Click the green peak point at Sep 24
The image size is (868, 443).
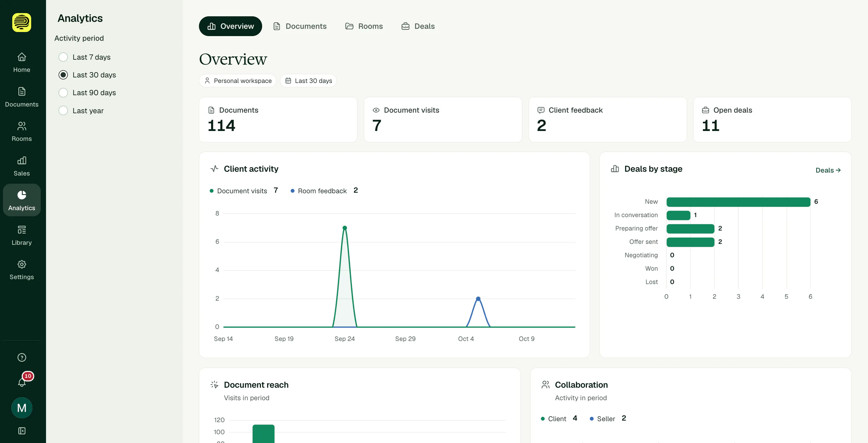pyautogui.click(x=345, y=228)
